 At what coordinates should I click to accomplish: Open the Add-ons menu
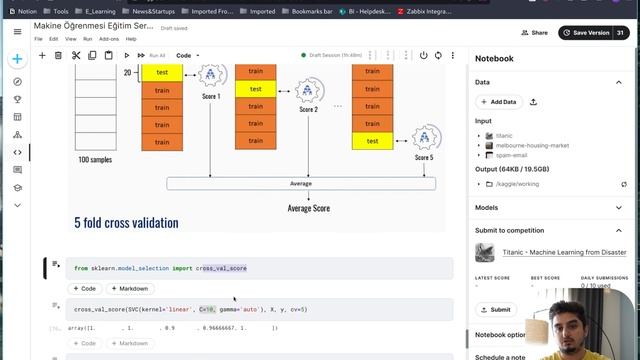(109, 39)
